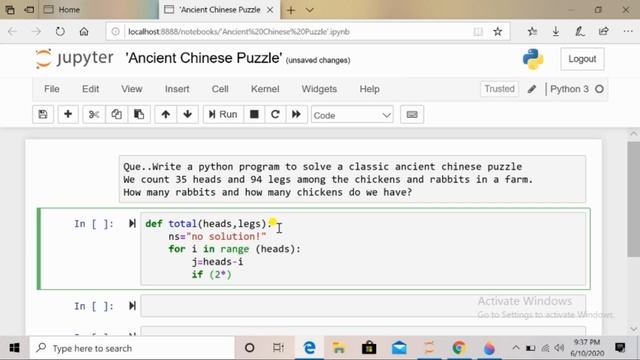640x360 pixels.
Task: Click the taskbar search box
Action: (x=133, y=348)
